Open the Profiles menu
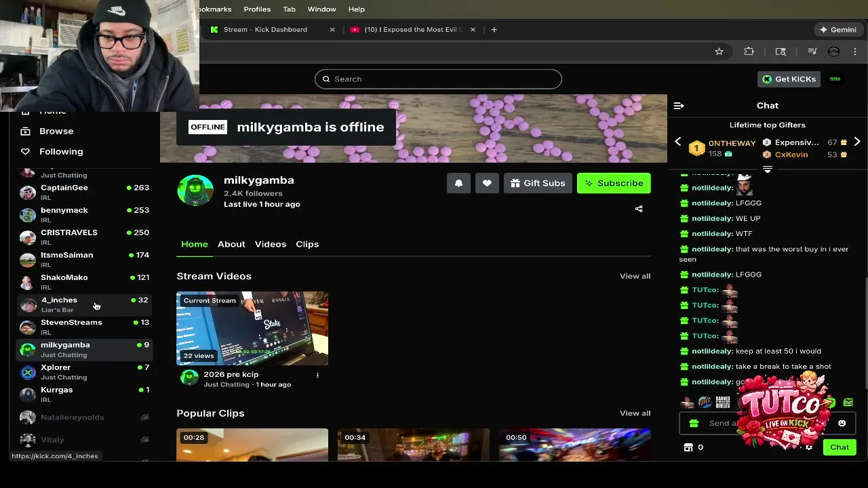Viewport: 868px width, 488px height. pyautogui.click(x=257, y=9)
